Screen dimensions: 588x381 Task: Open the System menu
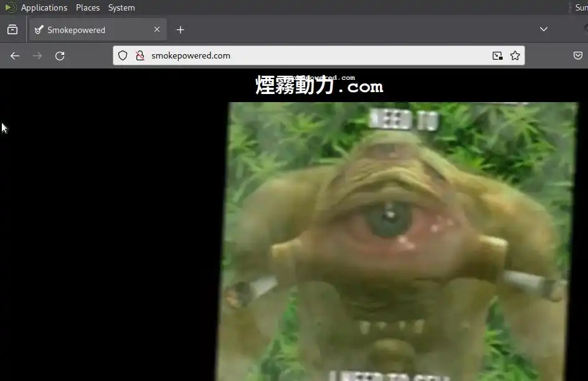click(121, 7)
